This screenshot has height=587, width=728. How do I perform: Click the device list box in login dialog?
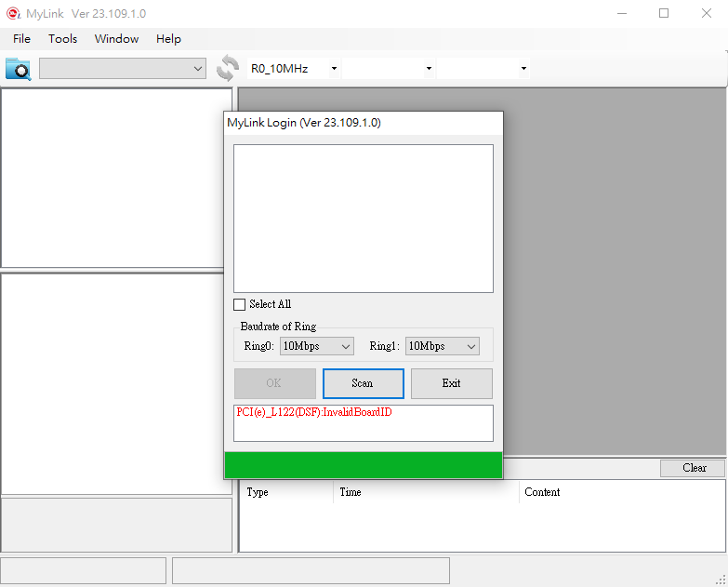(x=364, y=219)
